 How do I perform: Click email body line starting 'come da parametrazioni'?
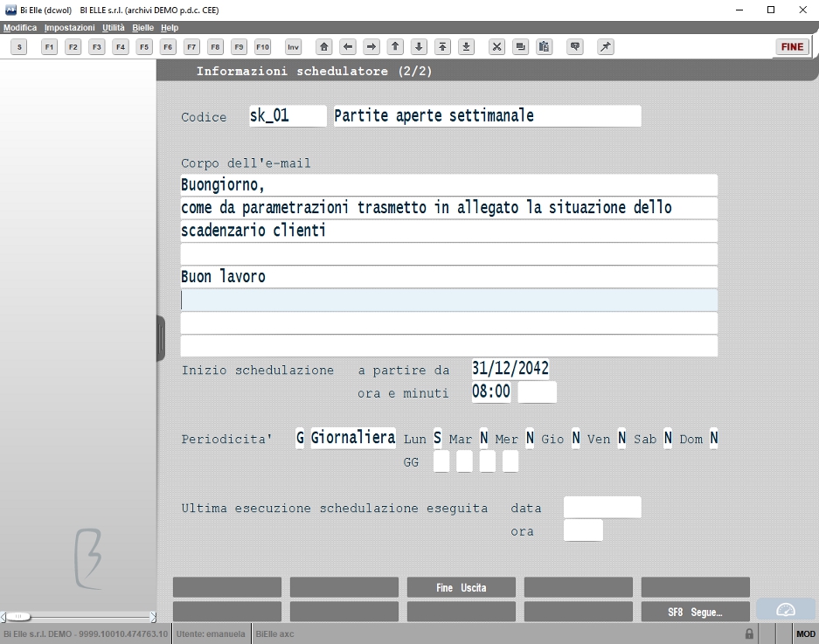tap(449, 208)
